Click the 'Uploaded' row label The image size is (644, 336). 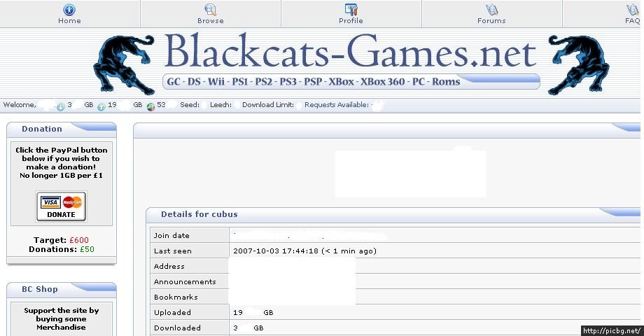(172, 313)
